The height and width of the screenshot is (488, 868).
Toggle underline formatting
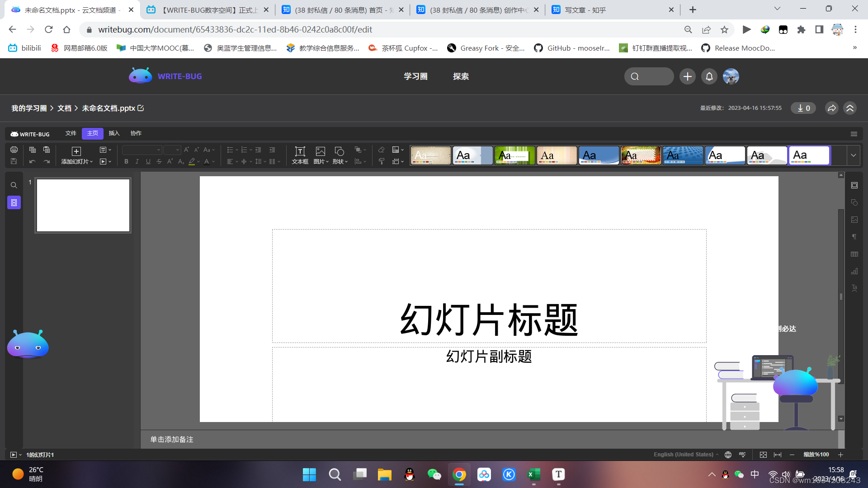click(x=148, y=161)
